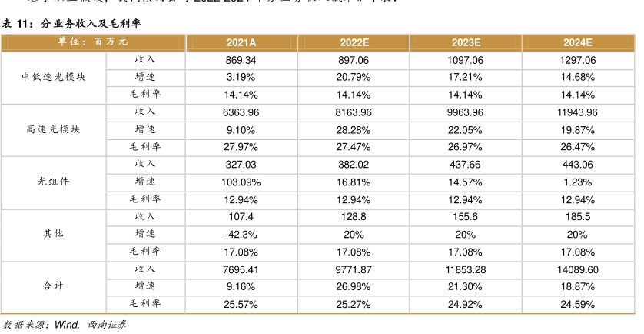
Task: Click the 2024E column header
Action: pyautogui.click(x=579, y=42)
